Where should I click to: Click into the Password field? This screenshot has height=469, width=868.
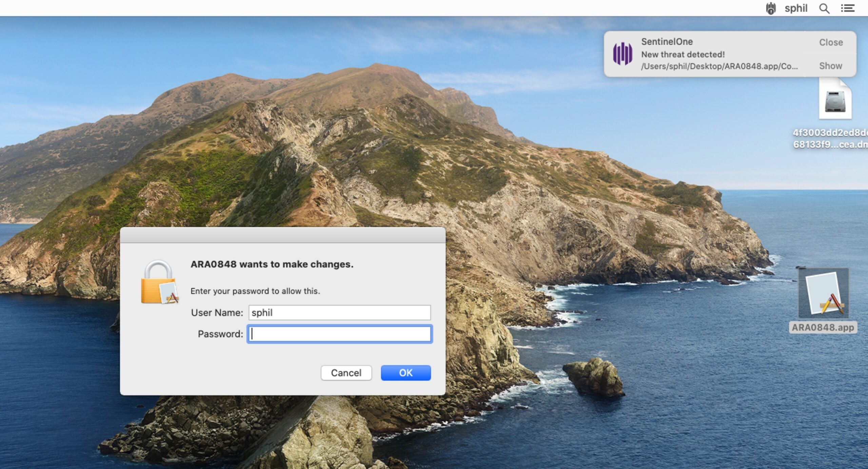point(339,334)
